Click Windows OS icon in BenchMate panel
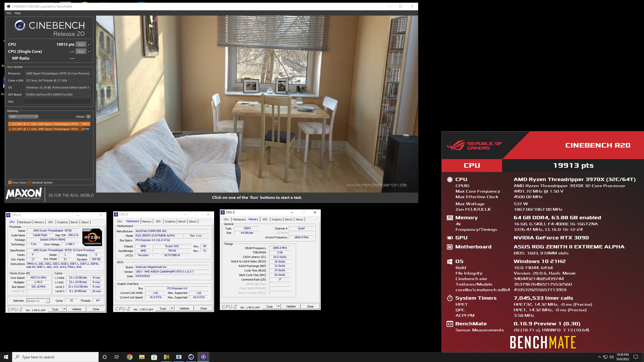This screenshot has width=644, height=362. click(x=450, y=261)
